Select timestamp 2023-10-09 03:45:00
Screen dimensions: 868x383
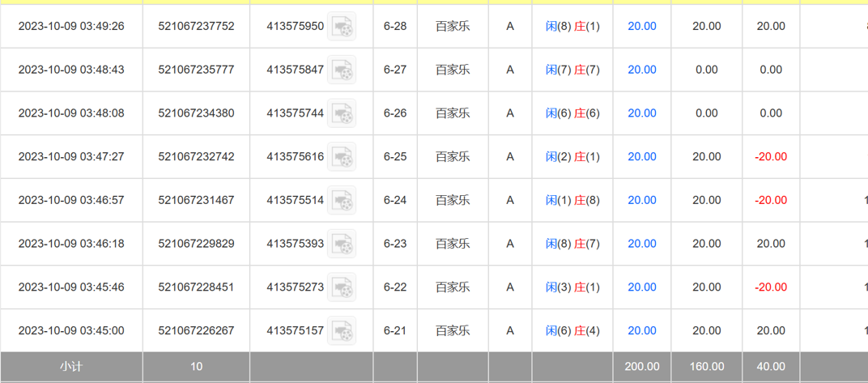click(71, 330)
